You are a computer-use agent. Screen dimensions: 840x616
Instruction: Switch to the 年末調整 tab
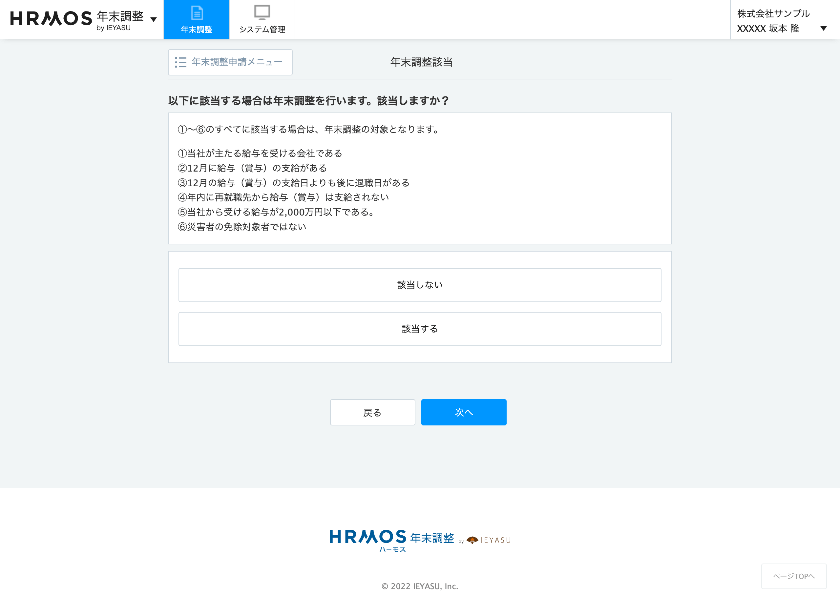(x=197, y=21)
